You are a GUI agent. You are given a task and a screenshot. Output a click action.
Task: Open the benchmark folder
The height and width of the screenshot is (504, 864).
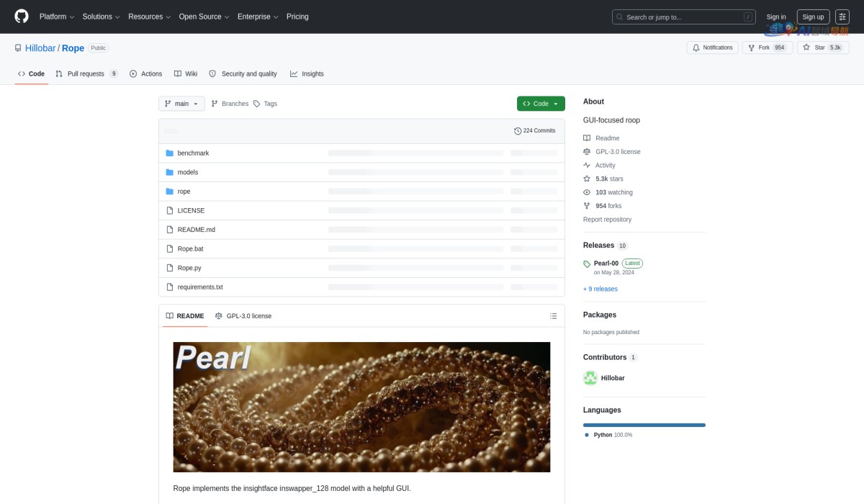click(193, 153)
